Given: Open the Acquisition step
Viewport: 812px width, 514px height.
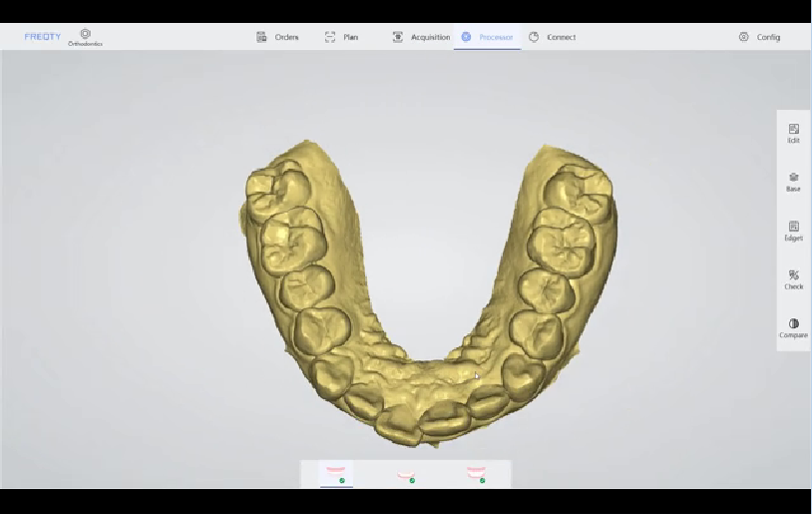Looking at the screenshot, I should [x=421, y=37].
